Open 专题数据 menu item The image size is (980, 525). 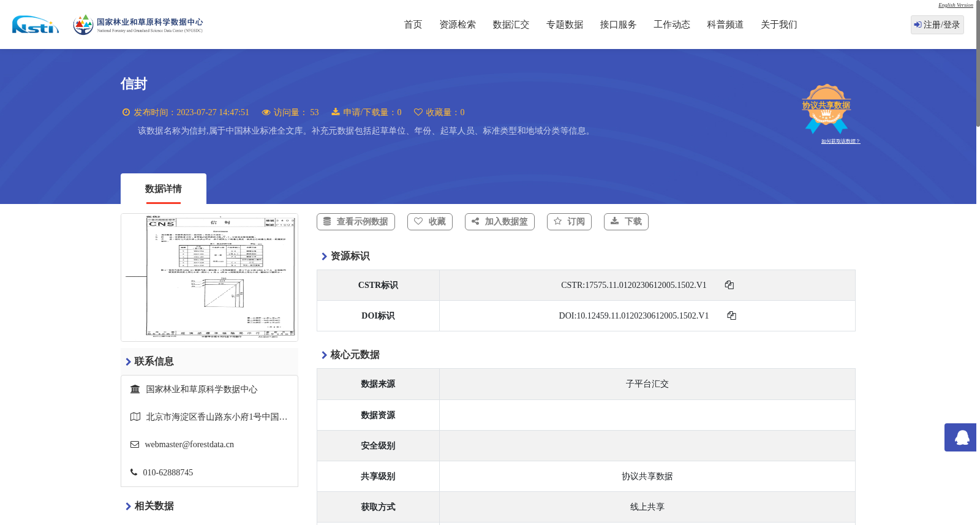(x=565, y=25)
